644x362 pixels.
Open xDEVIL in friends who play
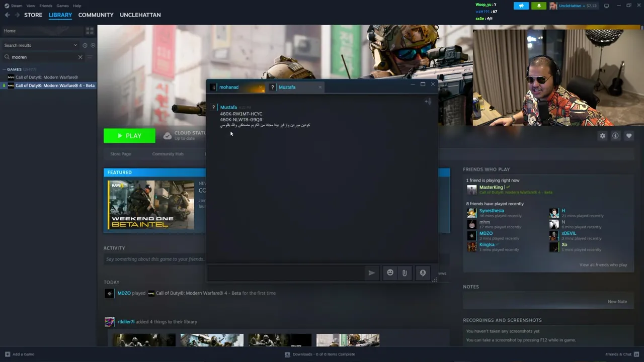569,234
